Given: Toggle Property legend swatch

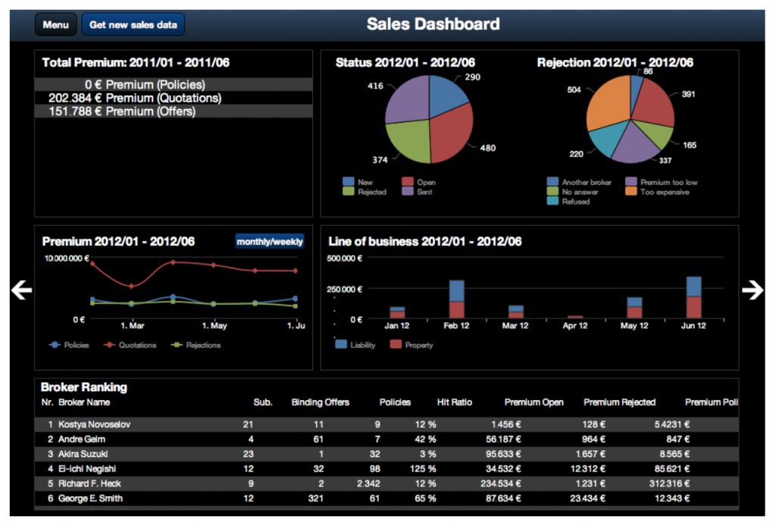Looking at the screenshot, I should 396,345.
